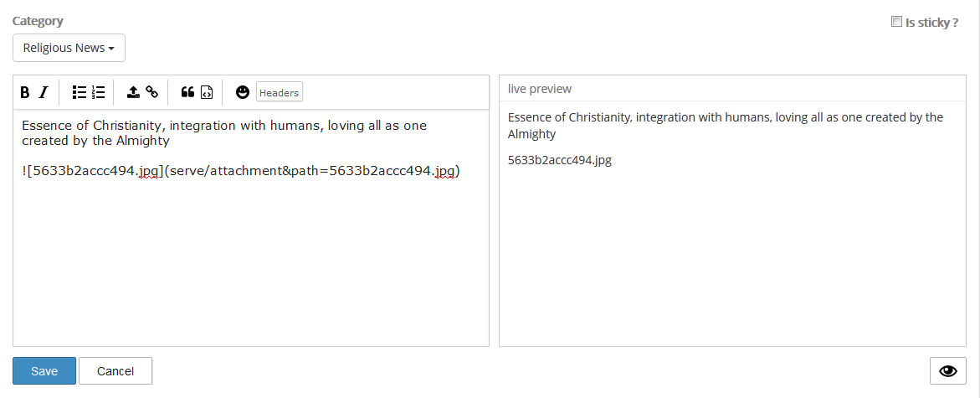Screen dimensions: 980x398
Task: Click 5633b2accc494.jpg in live preview
Action: pos(559,159)
